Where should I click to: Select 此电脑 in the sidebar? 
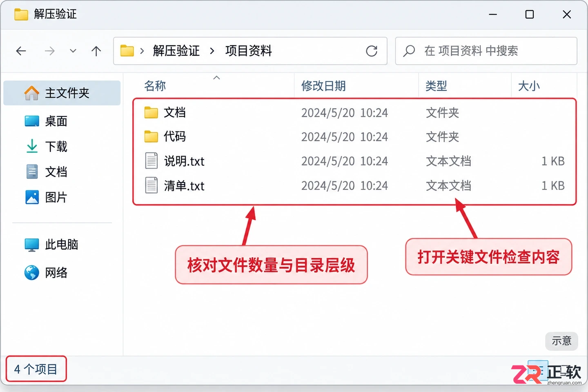(62, 245)
